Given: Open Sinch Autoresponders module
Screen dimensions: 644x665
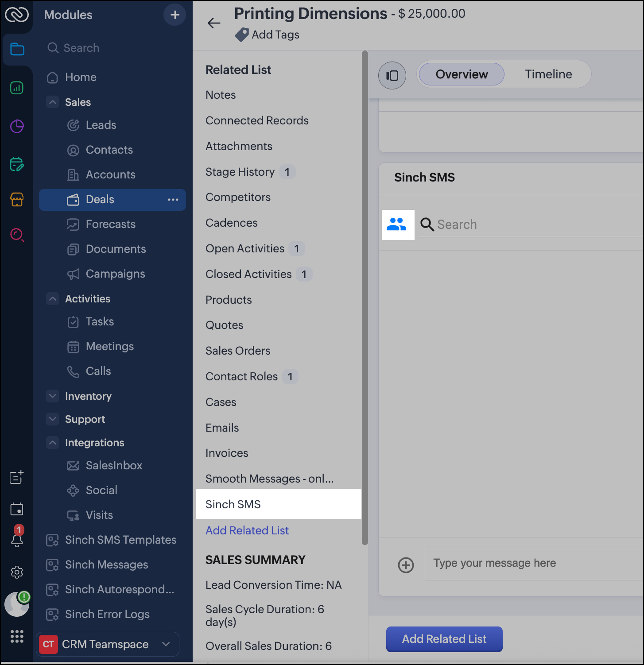Looking at the screenshot, I should (120, 589).
